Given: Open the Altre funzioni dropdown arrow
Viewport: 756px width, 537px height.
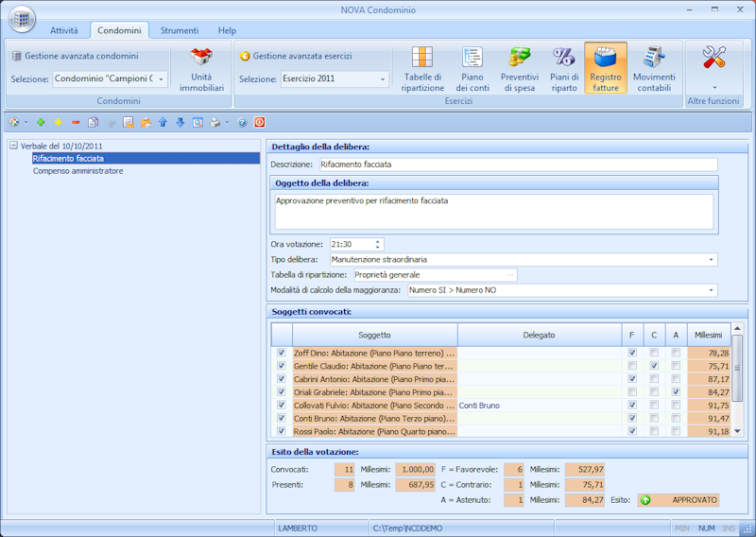Looking at the screenshot, I should pos(714,87).
